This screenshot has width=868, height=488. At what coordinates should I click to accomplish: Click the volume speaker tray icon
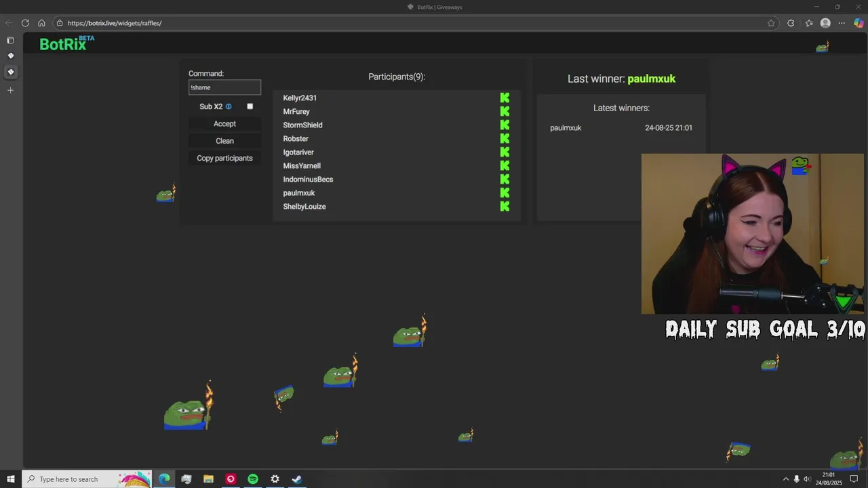(x=807, y=479)
